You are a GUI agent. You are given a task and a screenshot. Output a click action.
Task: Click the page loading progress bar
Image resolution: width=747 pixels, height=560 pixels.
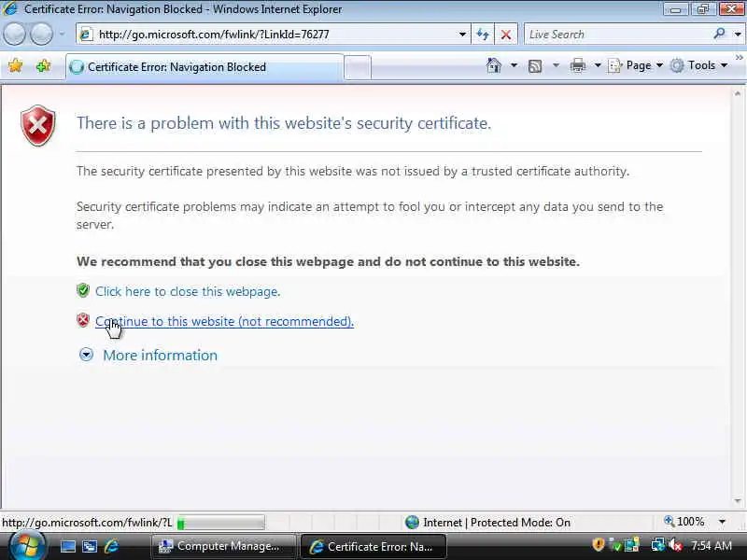[220, 523]
